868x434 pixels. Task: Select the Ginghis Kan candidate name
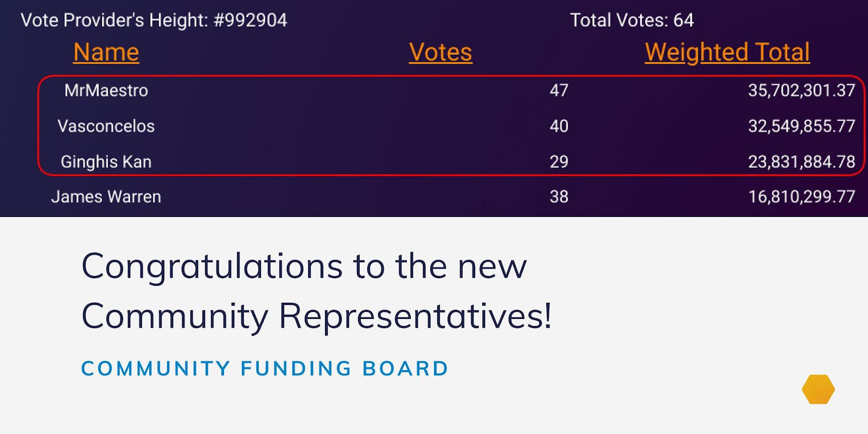click(x=106, y=162)
